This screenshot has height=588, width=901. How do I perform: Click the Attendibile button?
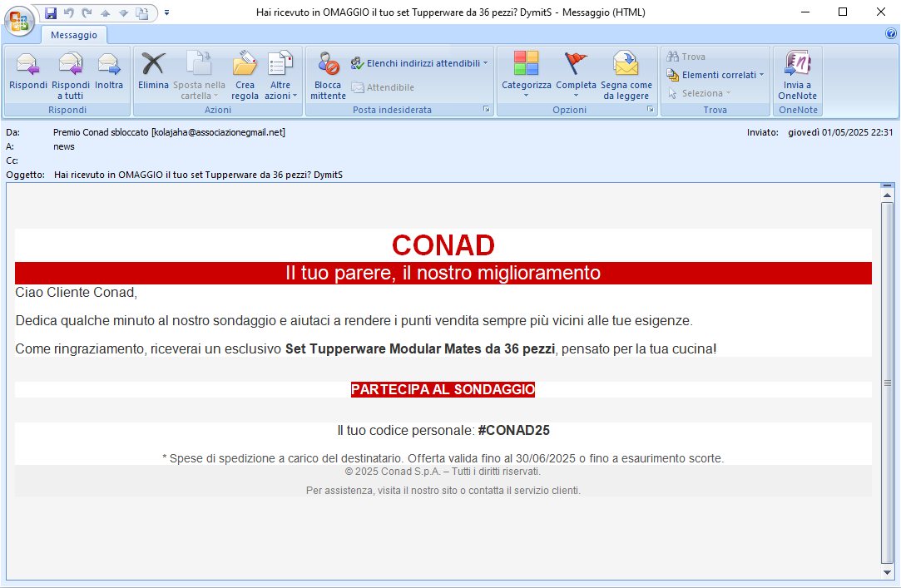click(x=383, y=87)
